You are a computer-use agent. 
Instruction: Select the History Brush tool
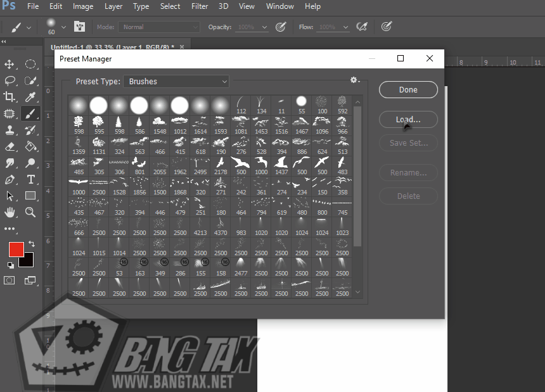tap(30, 130)
